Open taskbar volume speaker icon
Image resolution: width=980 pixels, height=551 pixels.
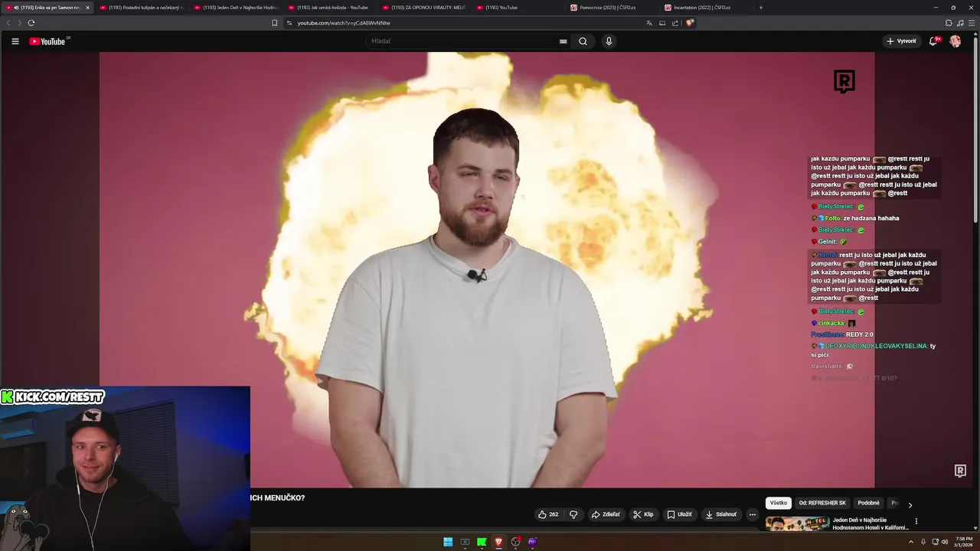tap(945, 542)
